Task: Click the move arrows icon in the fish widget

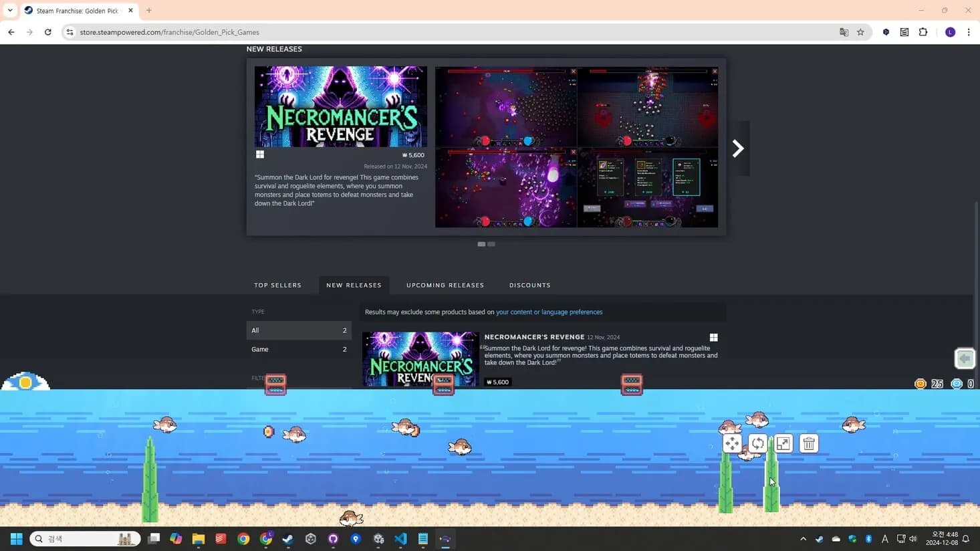Action: (x=731, y=443)
